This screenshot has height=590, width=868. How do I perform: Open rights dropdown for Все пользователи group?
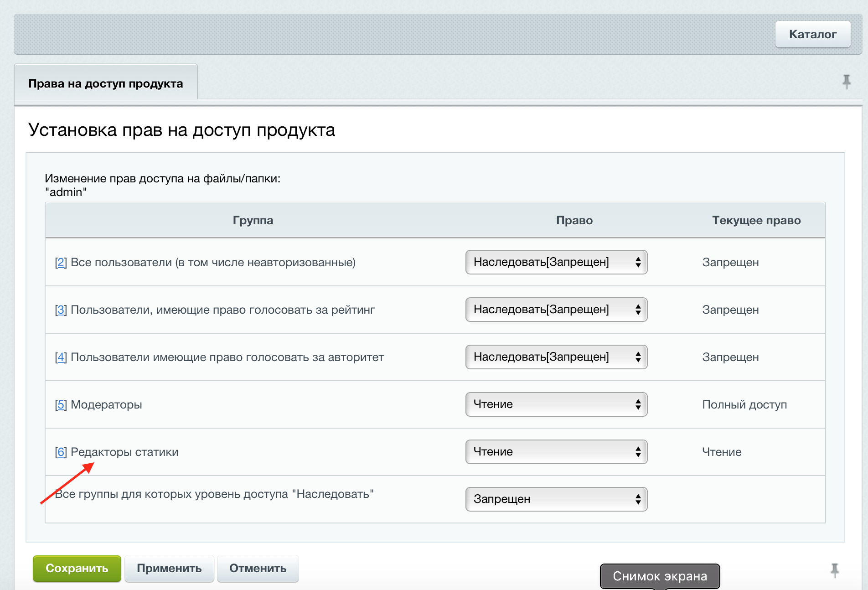[x=556, y=262]
